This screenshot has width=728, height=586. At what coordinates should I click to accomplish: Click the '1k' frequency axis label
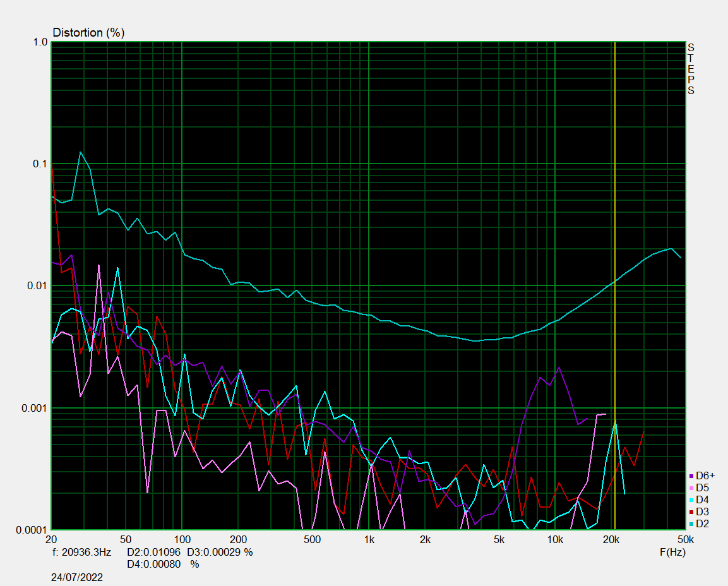coord(369,539)
